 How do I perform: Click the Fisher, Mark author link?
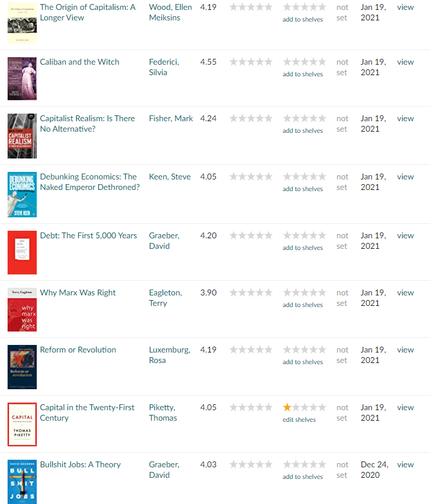[171, 118]
